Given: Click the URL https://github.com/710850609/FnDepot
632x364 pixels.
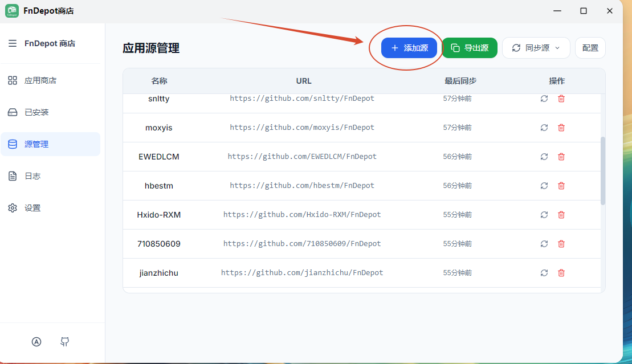Looking at the screenshot, I should click(302, 243).
